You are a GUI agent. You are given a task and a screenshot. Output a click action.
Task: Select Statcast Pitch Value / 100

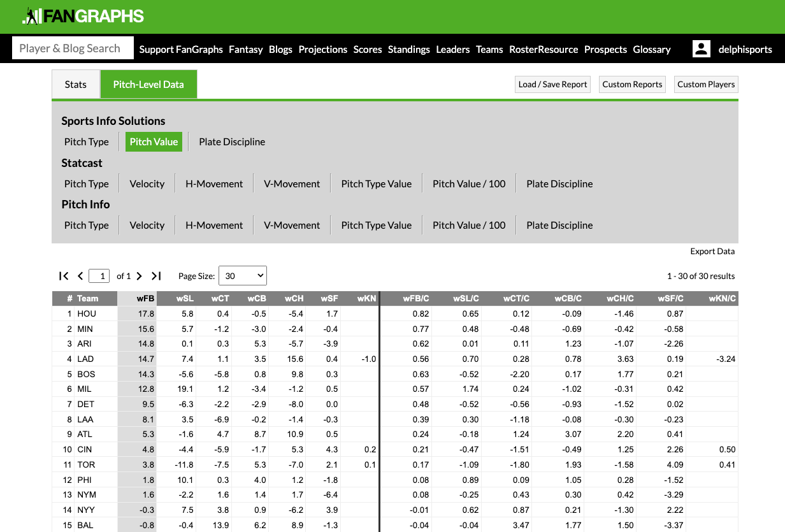pos(469,183)
